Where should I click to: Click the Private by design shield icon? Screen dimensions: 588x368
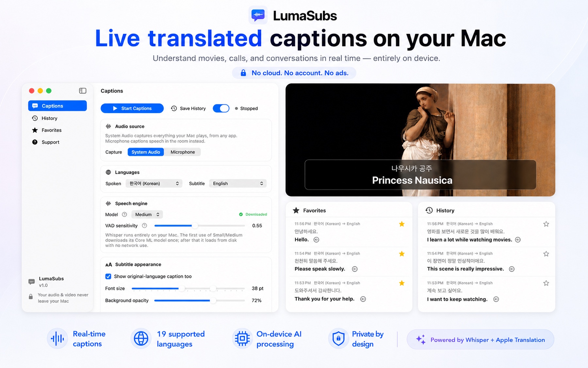click(338, 339)
